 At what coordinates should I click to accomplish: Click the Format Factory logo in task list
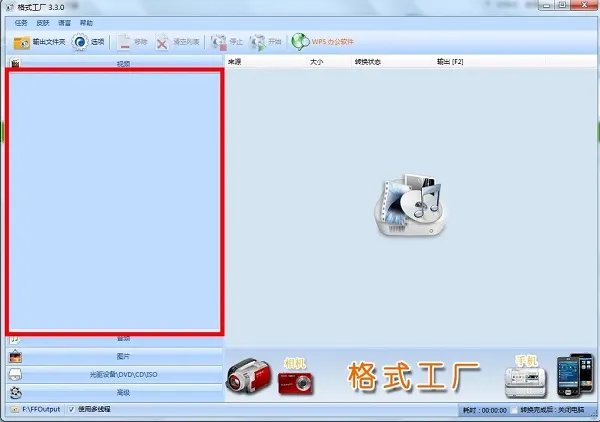pyautogui.click(x=410, y=205)
